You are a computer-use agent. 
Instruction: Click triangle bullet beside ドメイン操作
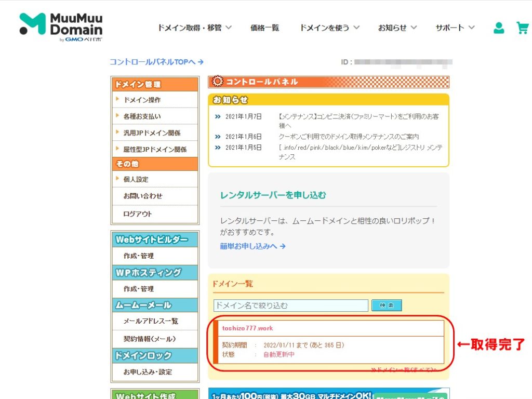coord(118,99)
